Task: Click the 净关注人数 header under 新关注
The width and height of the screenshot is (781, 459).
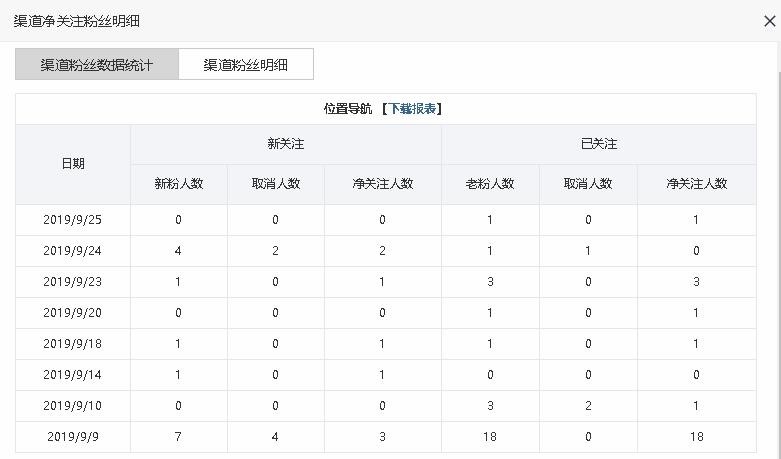Action: click(x=382, y=184)
